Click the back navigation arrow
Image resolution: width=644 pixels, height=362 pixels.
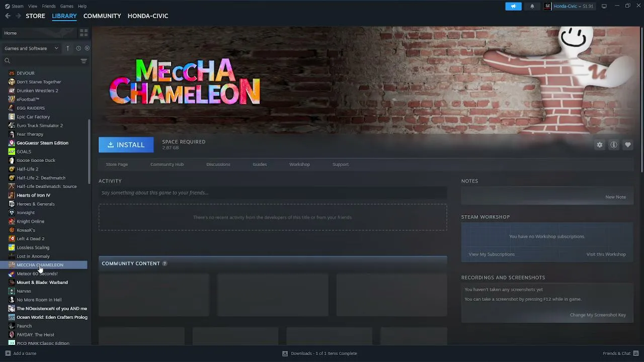8,16
